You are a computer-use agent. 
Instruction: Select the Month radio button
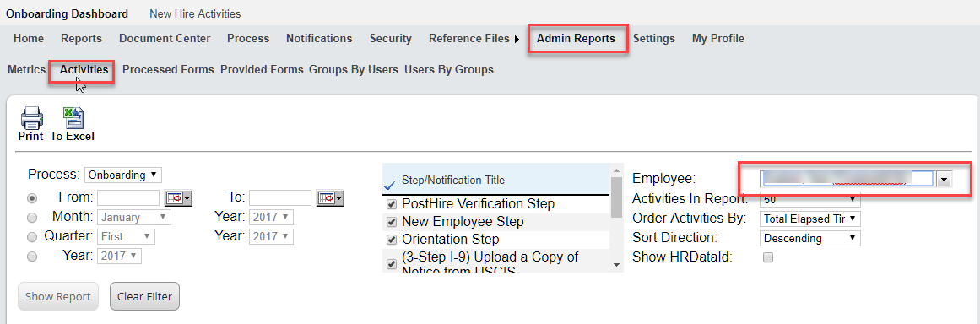(33, 218)
